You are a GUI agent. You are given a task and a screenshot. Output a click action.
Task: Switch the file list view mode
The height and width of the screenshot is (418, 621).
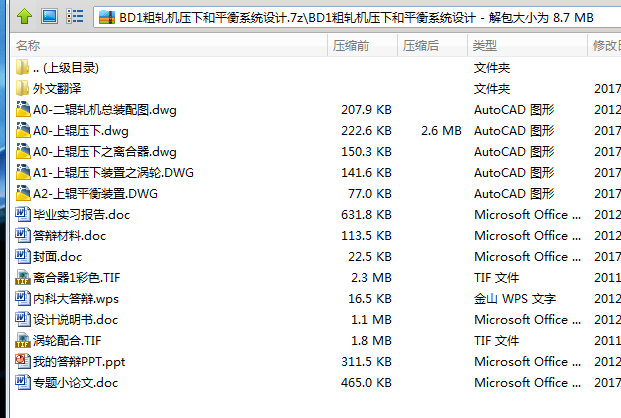[75, 17]
